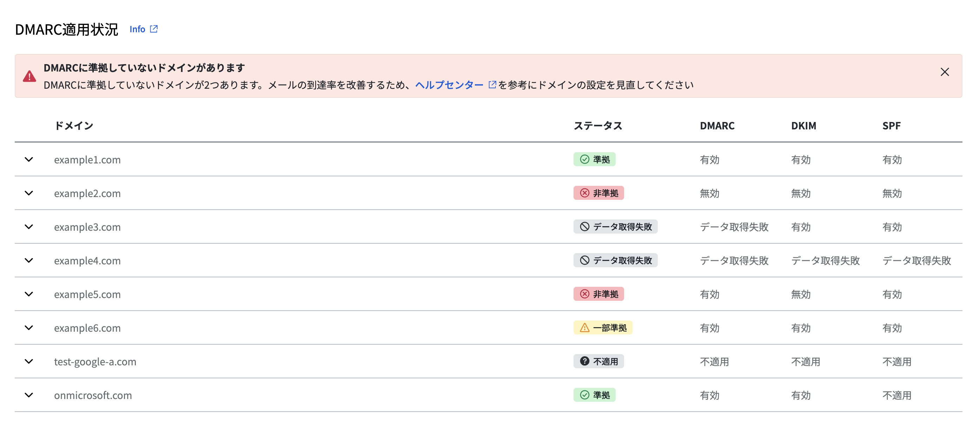Click alert title DMARCに準拠していないドメインがあります
980x446 pixels.
click(x=144, y=68)
